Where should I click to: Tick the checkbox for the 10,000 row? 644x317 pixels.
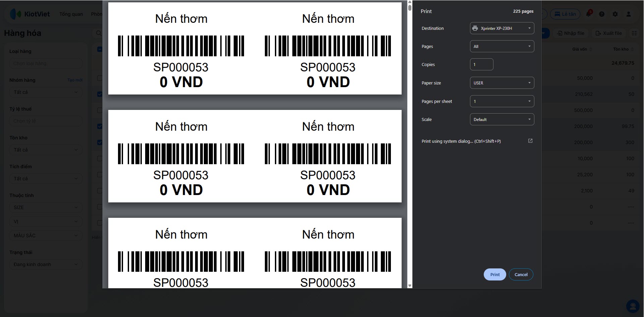point(100,158)
